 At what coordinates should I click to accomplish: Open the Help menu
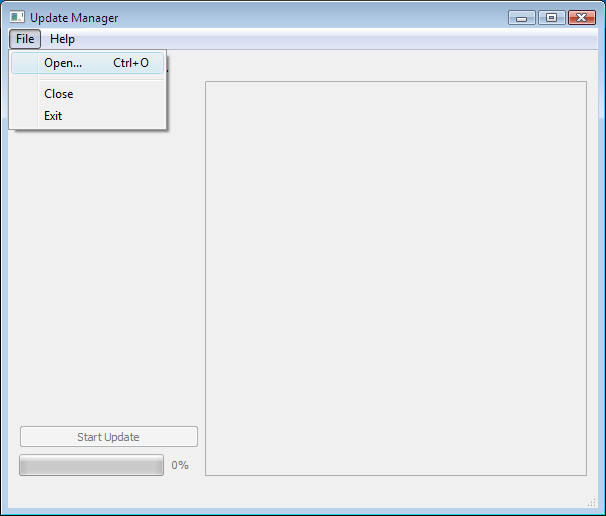[x=62, y=39]
